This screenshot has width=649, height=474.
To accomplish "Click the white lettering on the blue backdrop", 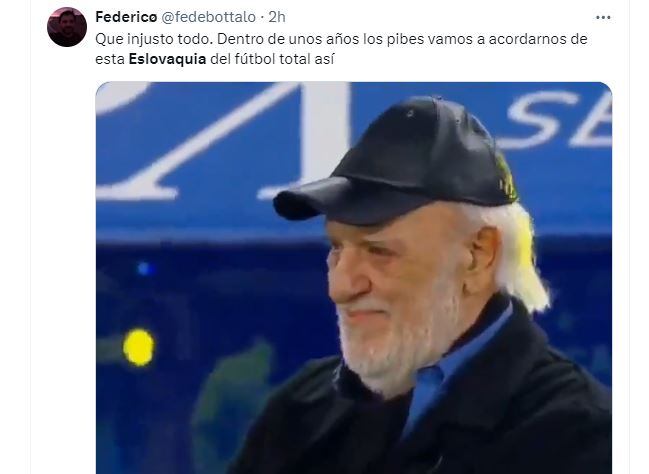I will tap(224, 141).
